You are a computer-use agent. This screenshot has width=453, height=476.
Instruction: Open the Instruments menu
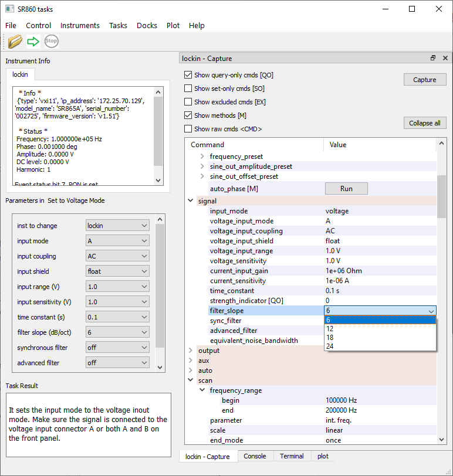pos(80,26)
